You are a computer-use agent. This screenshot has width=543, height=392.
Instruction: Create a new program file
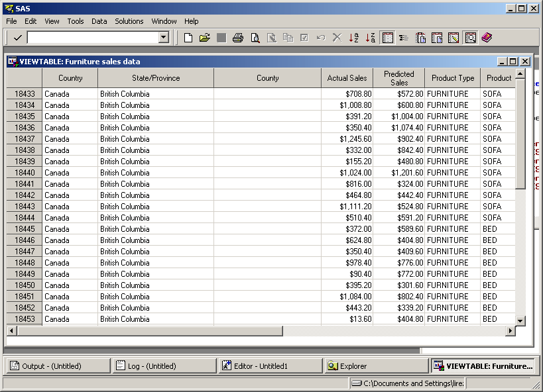(x=189, y=38)
